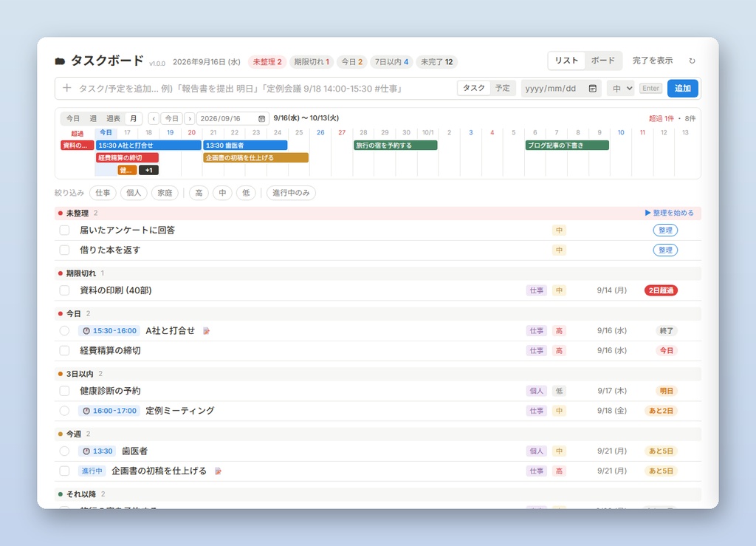Click the plus icon in the add-task bar
Screen dimensions: 756x546
pos(67,88)
